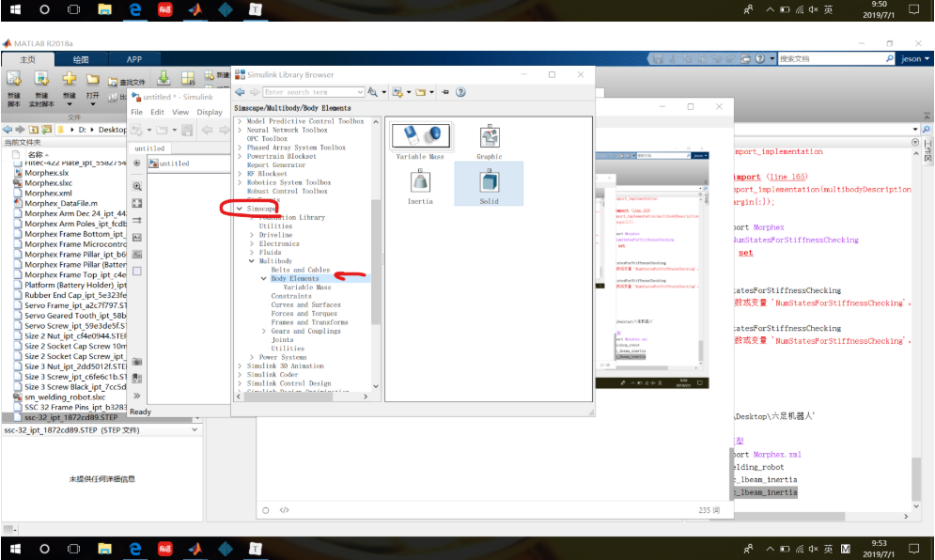Click the New Script icon in MATLAB toolstrip
This screenshot has width=935, height=560.
point(14,78)
